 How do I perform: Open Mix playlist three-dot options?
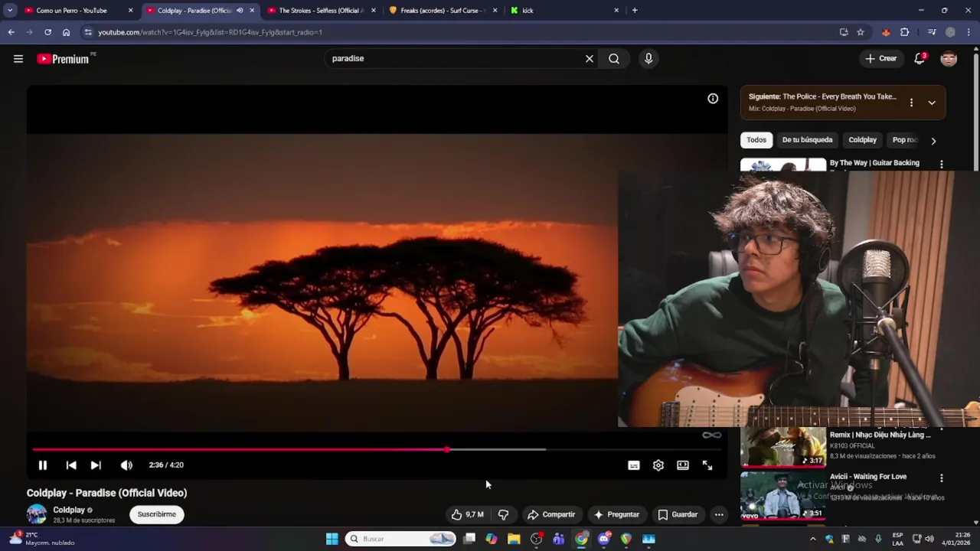(x=911, y=103)
